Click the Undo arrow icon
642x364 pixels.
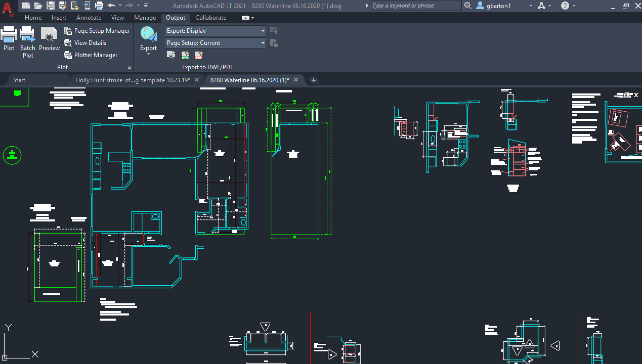(111, 5)
